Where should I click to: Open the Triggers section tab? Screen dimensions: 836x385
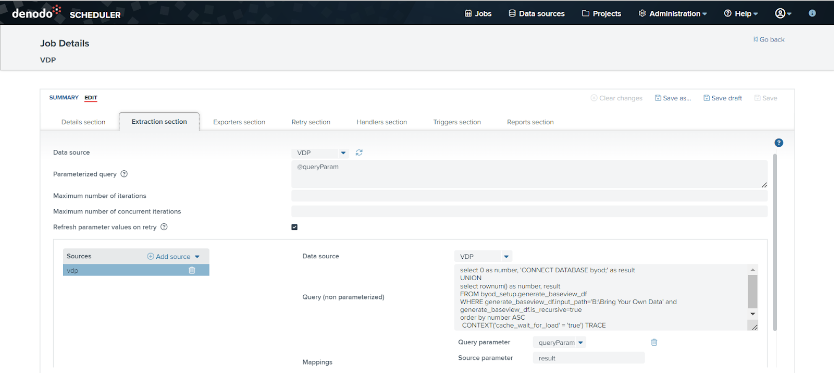tap(457, 122)
